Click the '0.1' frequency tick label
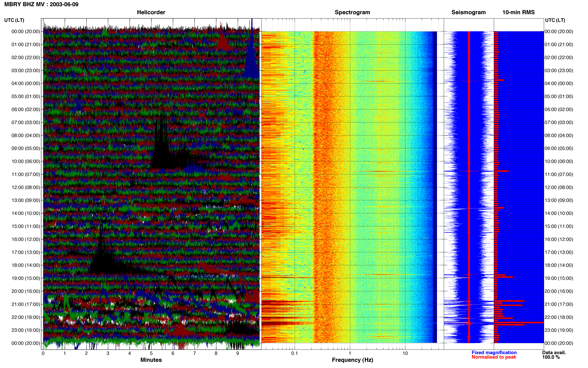The width and height of the screenshot is (588, 368). click(x=295, y=353)
